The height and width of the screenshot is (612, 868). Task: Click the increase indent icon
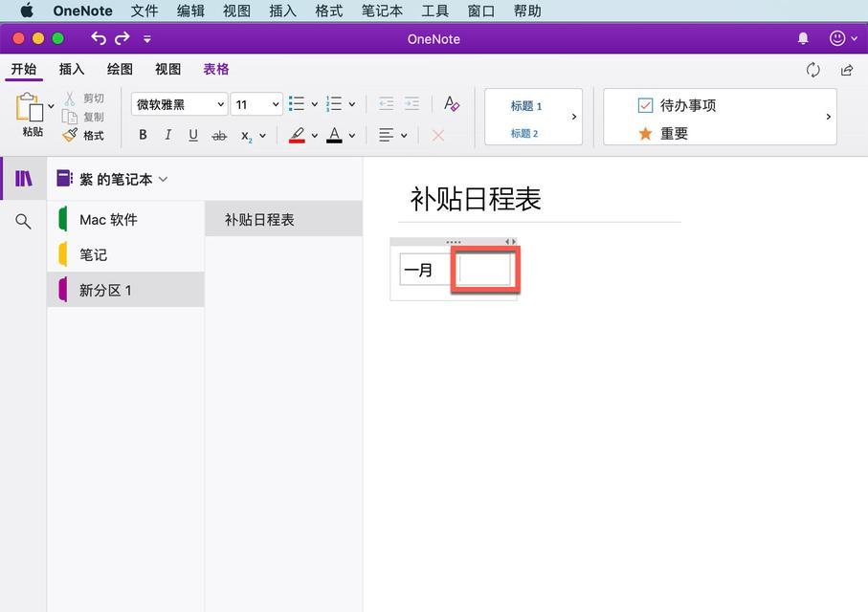(412, 103)
